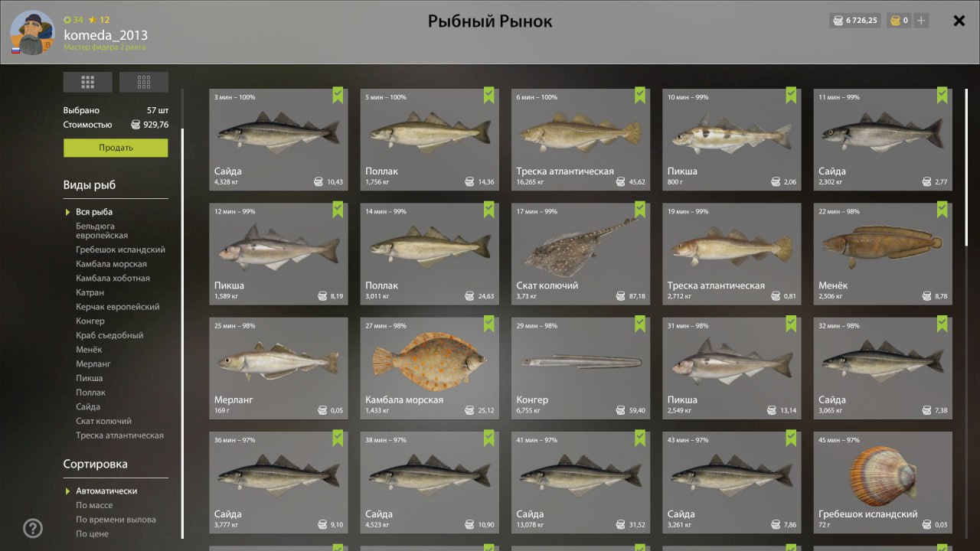This screenshot has height=551, width=980.
Task: Switch to small grid view icon
Action: click(144, 82)
